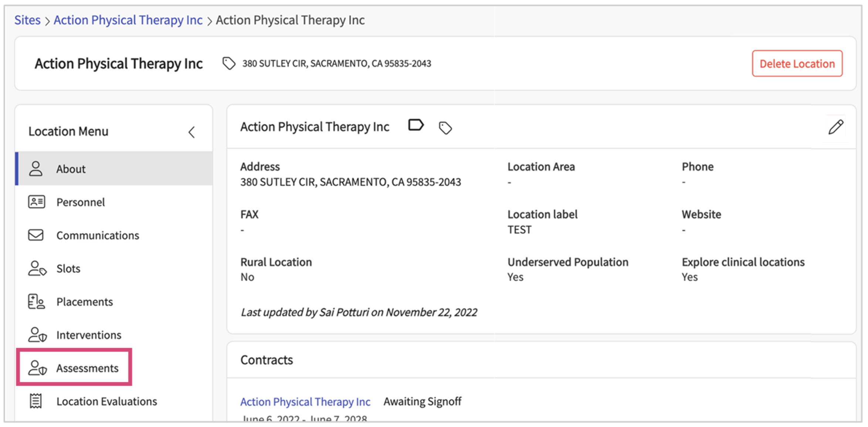This screenshot has width=868, height=427.
Task: Follow the Sites breadcrumb link
Action: click(27, 20)
